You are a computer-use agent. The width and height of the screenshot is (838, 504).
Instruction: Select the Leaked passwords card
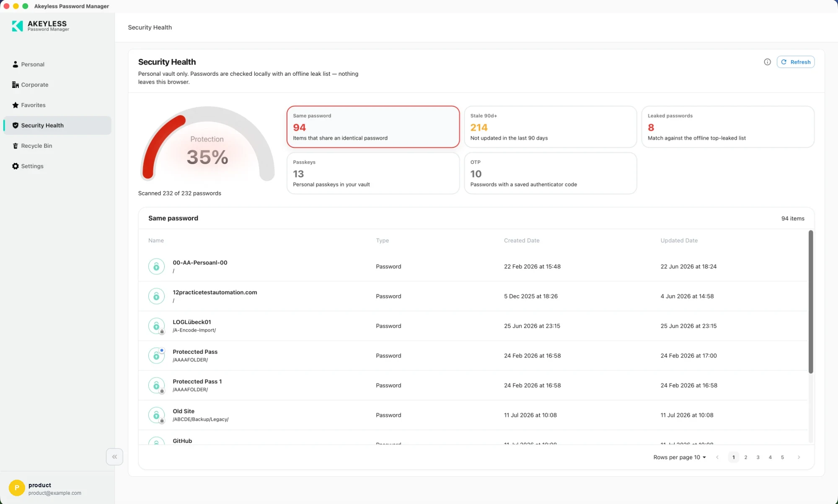point(728,127)
